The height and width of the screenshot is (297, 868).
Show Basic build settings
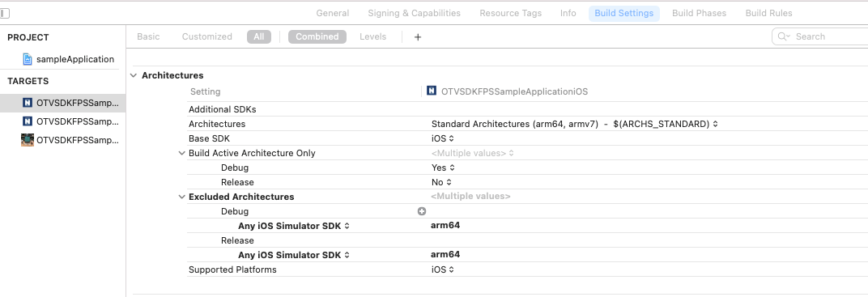[x=148, y=36]
